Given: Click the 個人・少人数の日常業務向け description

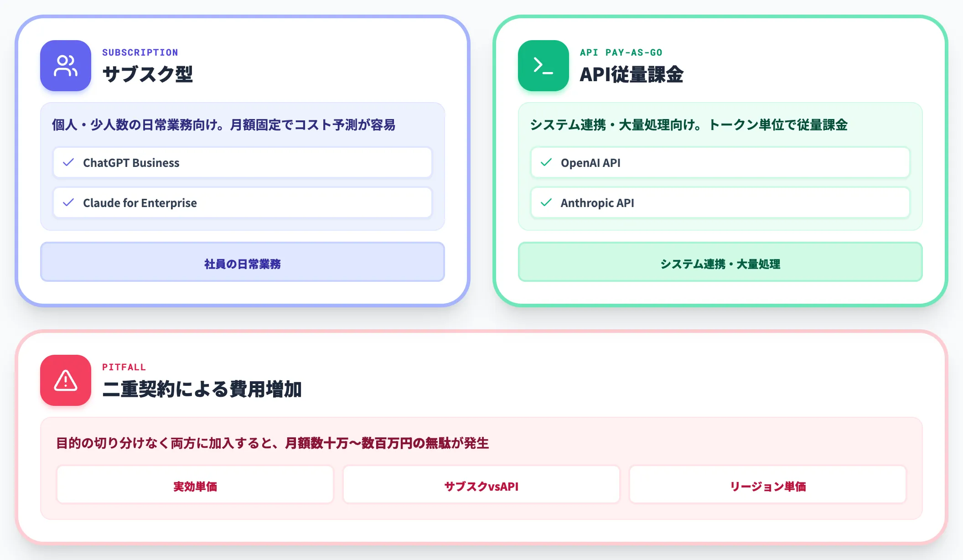Looking at the screenshot, I should pyautogui.click(x=223, y=124).
